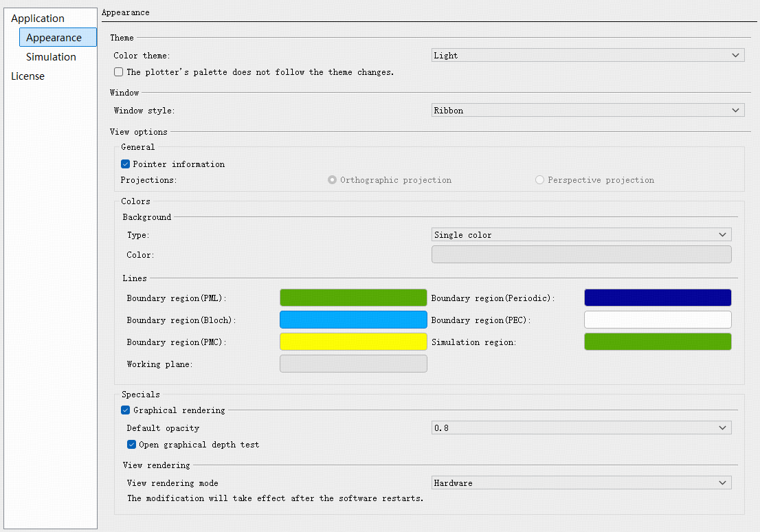760x532 pixels.
Task: Open the View rendering mode dropdown
Action: coord(581,483)
